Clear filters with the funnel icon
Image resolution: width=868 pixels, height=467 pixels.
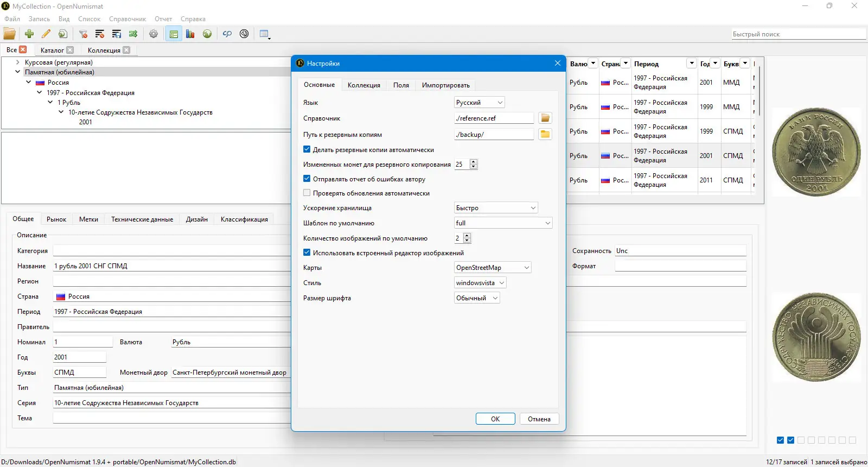pos(83,34)
